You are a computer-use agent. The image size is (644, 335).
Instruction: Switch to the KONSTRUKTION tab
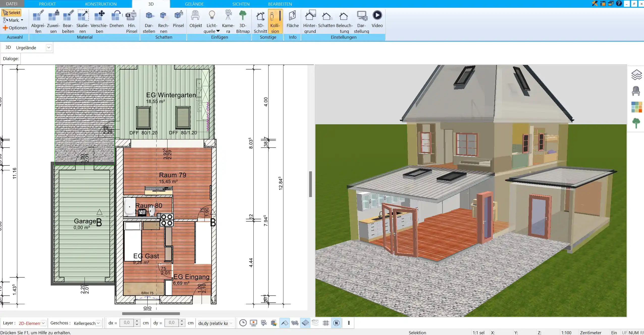click(101, 4)
